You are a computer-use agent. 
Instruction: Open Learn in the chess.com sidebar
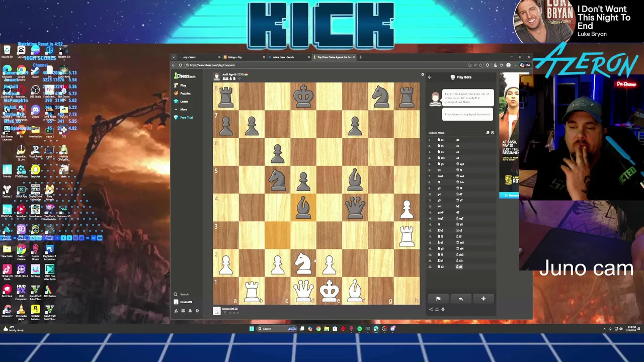pyautogui.click(x=181, y=101)
